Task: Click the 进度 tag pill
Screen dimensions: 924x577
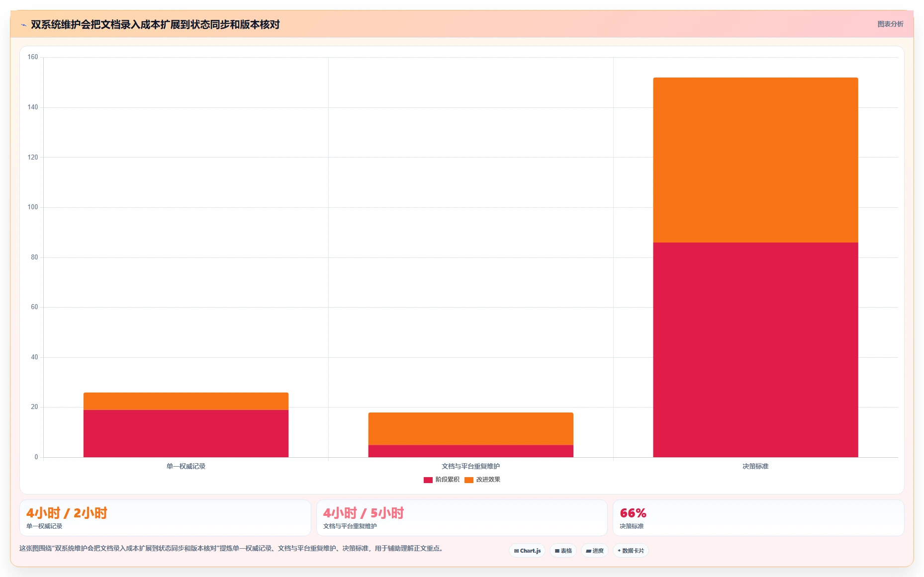Action: click(x=594, y=551)
